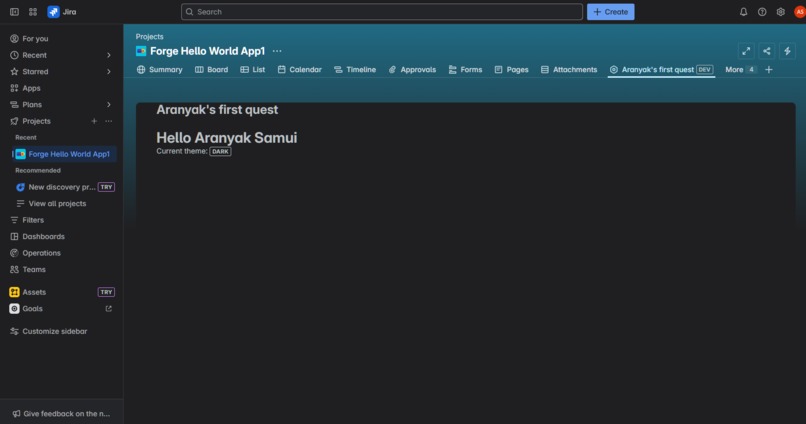806x424 pixels.
Task: Enter full screen with expand arrows icon
Action: click(746, 51)
